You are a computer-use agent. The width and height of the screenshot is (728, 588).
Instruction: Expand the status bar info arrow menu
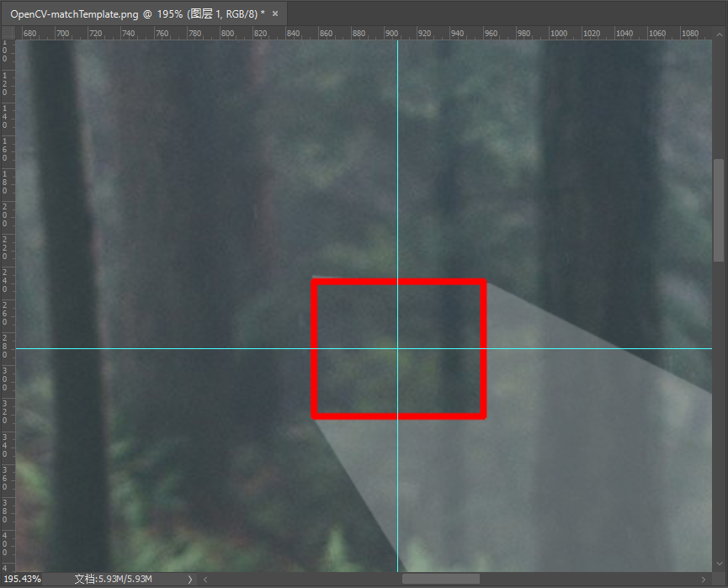[189, 579]
